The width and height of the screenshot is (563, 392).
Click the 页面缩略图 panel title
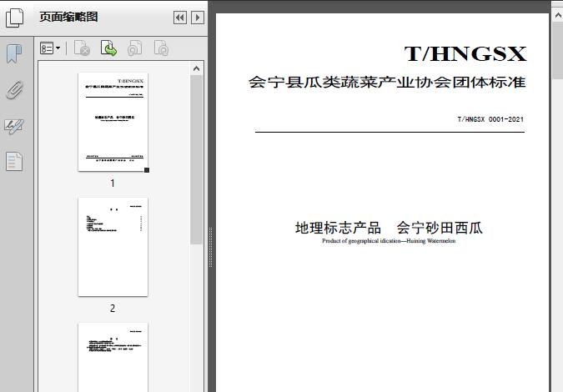tap(68, 17)
